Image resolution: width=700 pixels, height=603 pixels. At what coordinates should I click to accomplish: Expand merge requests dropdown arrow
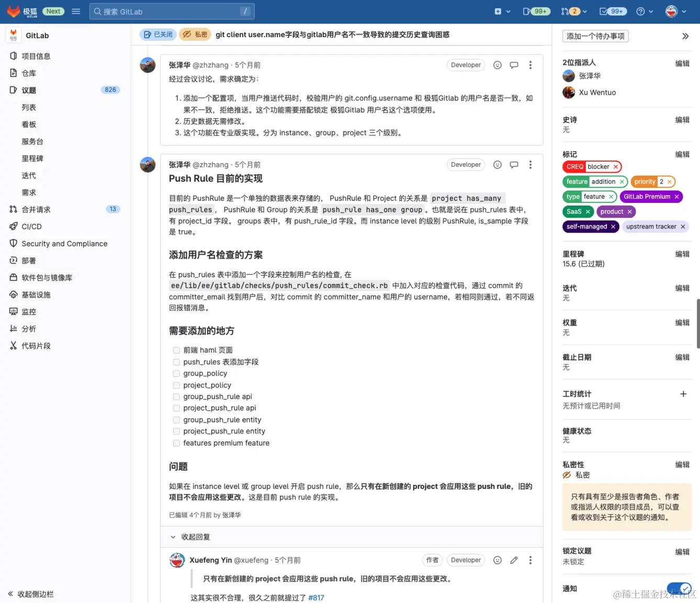585,12
